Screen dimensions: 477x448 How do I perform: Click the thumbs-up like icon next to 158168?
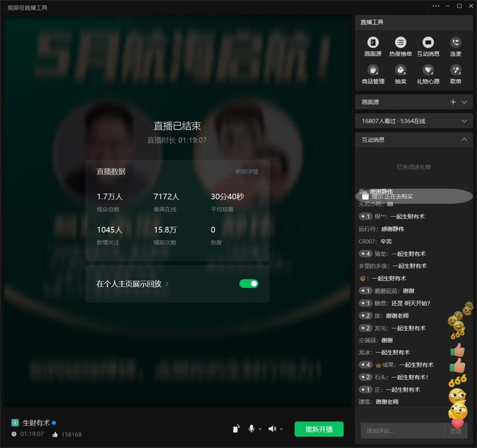pos(55,434)
